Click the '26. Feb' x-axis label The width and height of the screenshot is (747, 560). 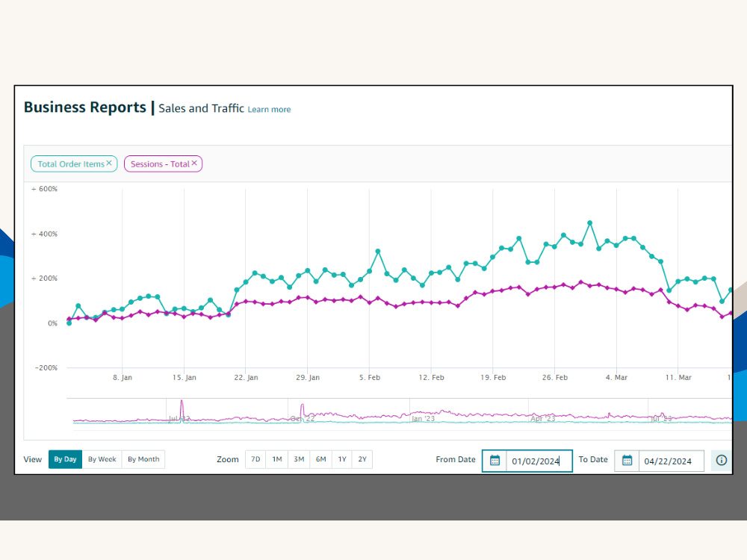(555, 378)
